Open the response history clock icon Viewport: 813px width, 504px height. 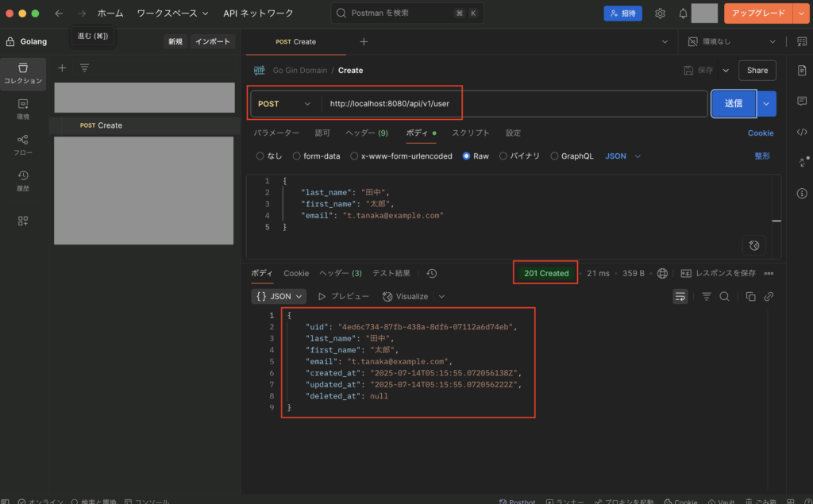[x=431, y=273]
